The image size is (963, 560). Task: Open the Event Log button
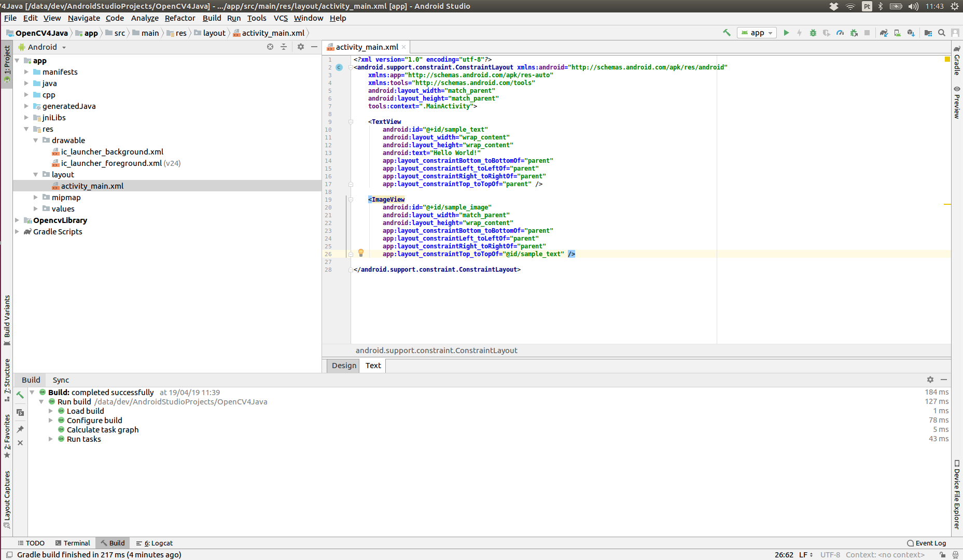[926, 543]
